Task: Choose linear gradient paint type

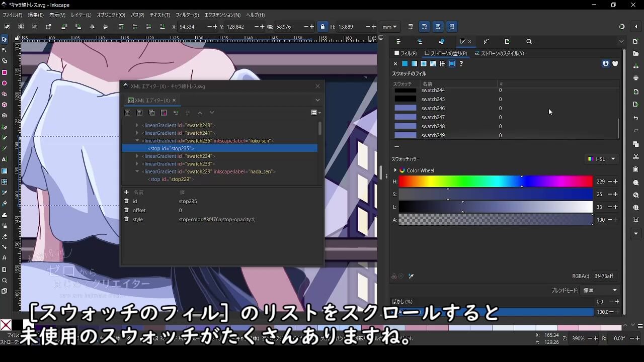Action: pyautogui.click(x=414, y=64)
